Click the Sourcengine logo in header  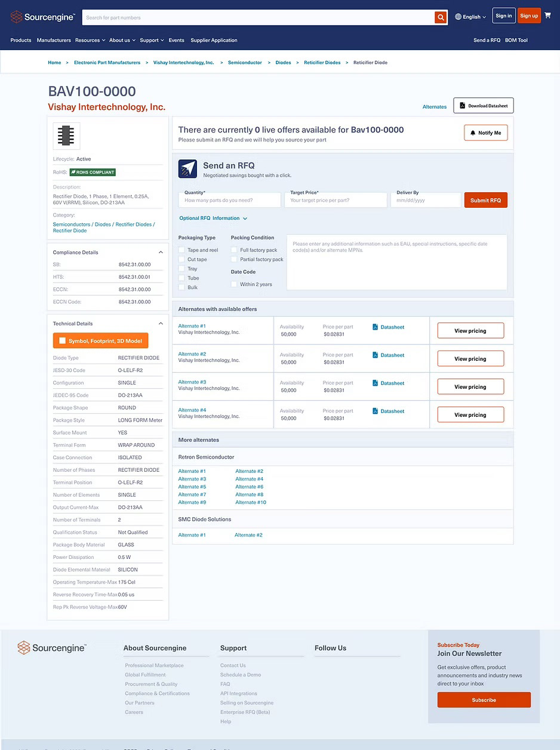point(43,17)
